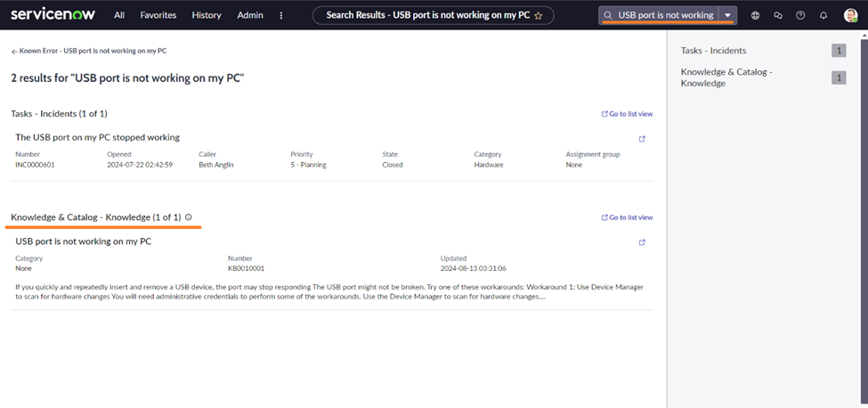Image resolution: width=868 pixels, height=408 pixels.
Task: Click the ServiceNow logo
Action: 53,14
